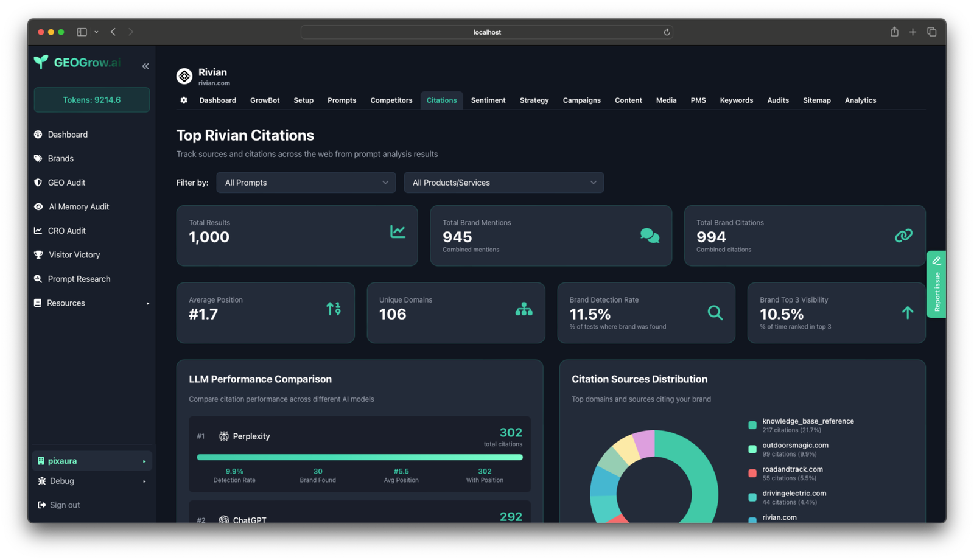Click the pencil icon on Report issue
The image size is (974, 560).
coord(936,261)
